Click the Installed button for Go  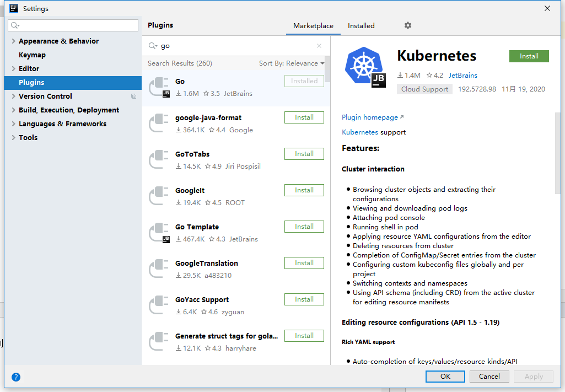pos(304,81)
